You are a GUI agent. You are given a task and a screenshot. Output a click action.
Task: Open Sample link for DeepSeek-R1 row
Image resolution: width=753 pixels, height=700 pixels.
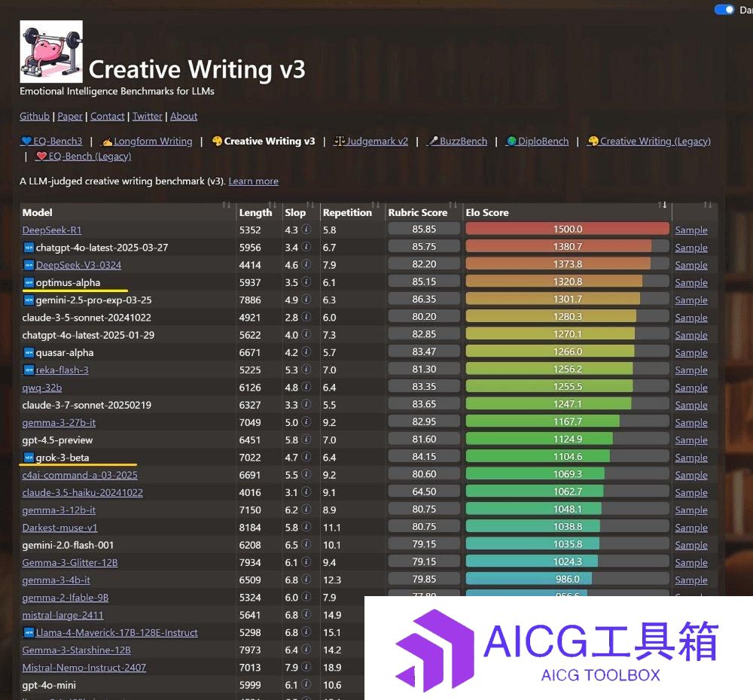pyautogui.click(x=691, y=230)
